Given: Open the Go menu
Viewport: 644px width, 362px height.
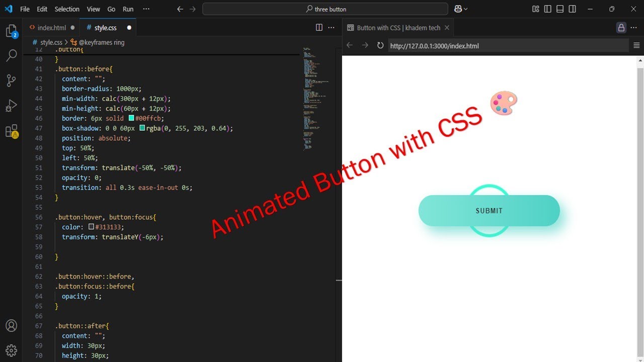Looking at the screenshot, I should pos(111,9).
